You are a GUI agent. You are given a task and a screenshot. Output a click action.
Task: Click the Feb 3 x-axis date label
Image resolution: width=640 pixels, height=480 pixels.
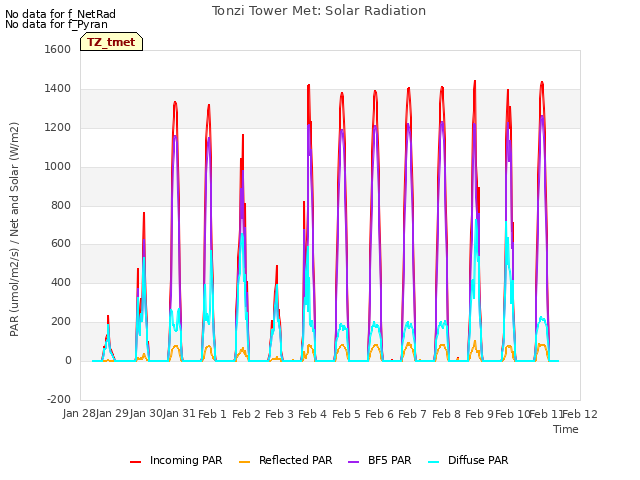279,414
